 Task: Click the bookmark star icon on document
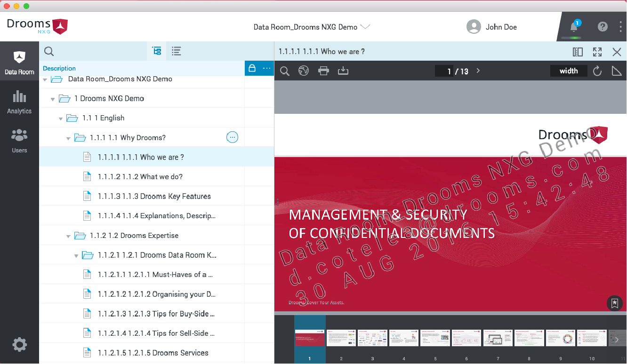pos(614,303)
